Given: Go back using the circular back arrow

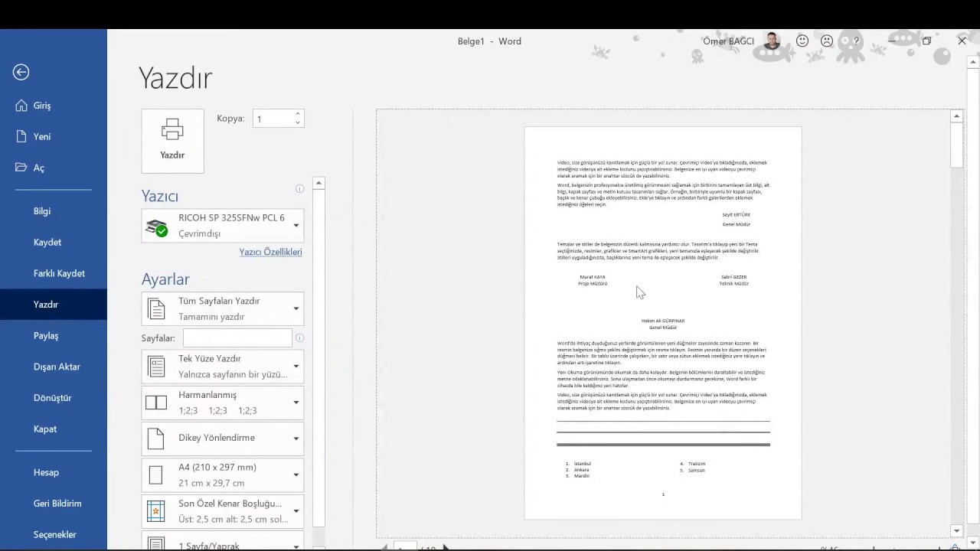Looking at the screenshot, I should click(21, 72).
